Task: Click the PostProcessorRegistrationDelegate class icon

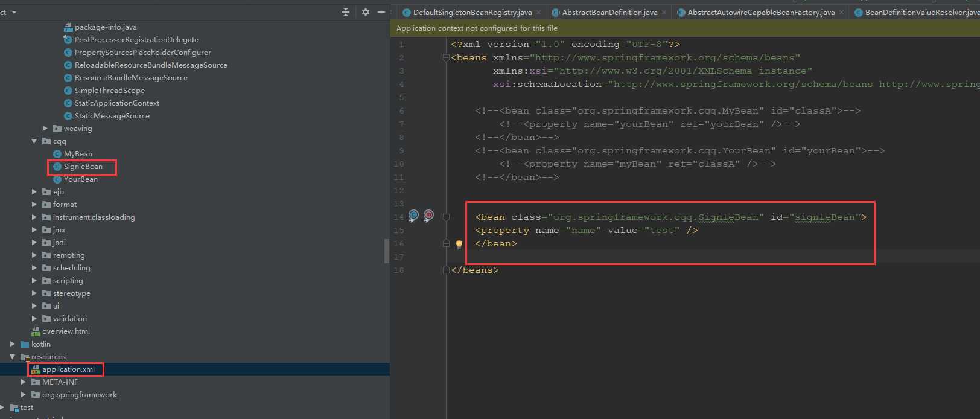Action: [68, 40]
